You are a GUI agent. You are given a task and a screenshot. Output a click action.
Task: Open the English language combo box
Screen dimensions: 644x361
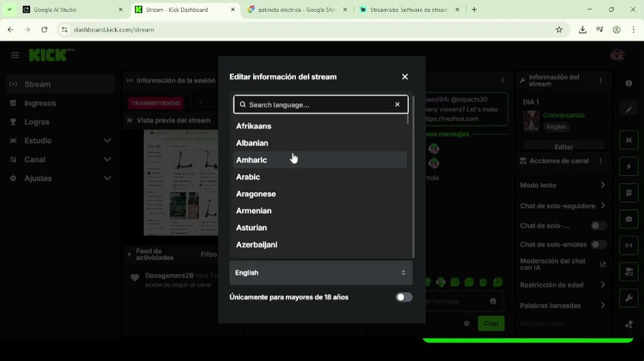(321, 273)
